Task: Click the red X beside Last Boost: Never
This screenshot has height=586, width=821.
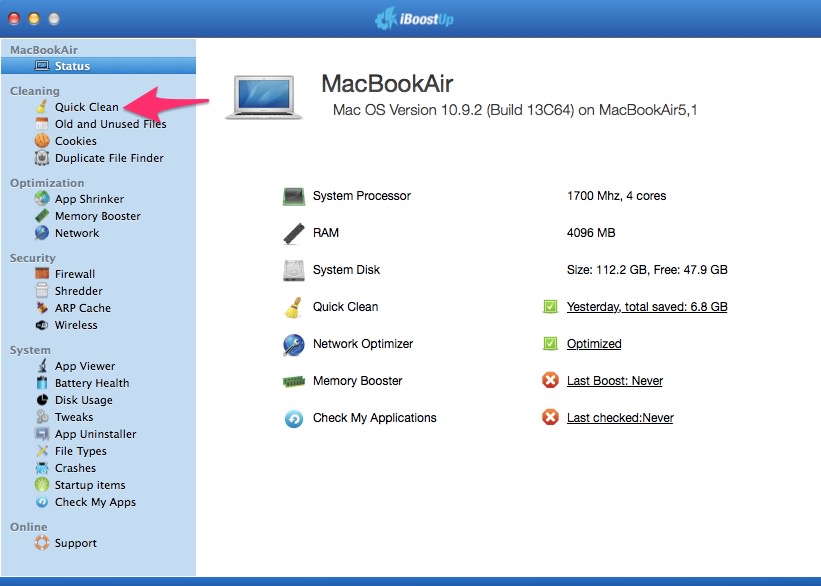Action: click(x=550, y=380)
